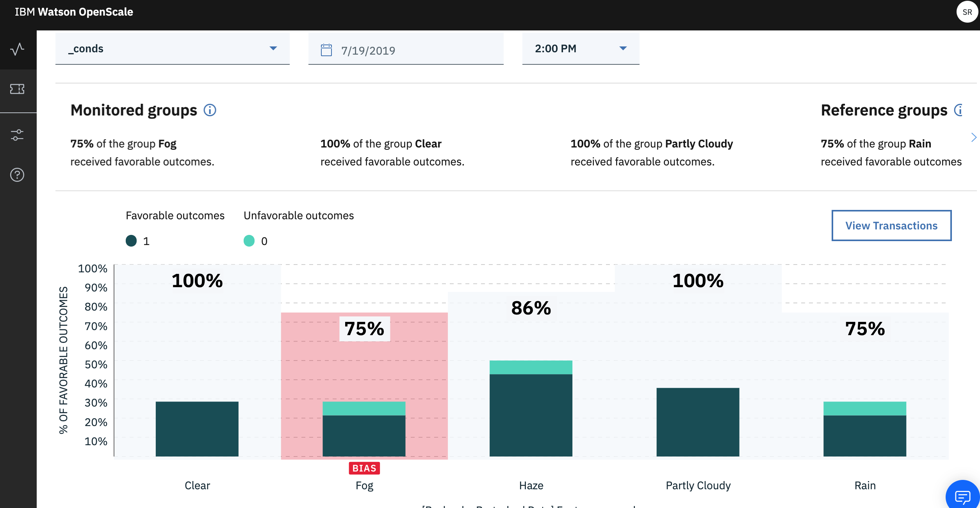Toggle Unfavorable outcomes legend dot
This screenshot has height=508, width=980.
click(x=249, y=241)
